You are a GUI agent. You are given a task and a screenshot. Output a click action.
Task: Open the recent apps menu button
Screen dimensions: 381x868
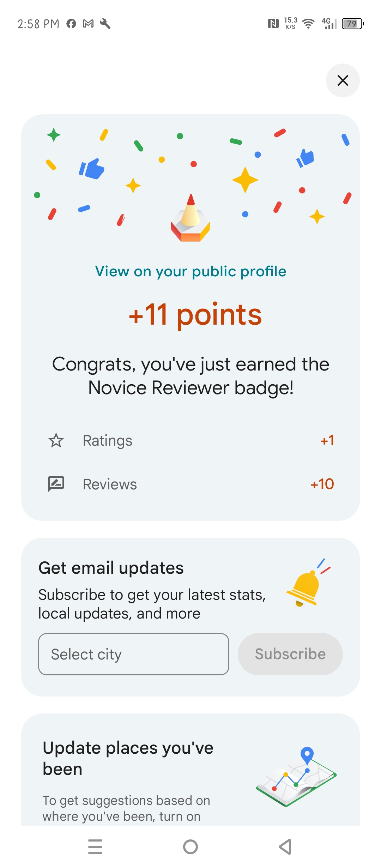pos(95,846)
